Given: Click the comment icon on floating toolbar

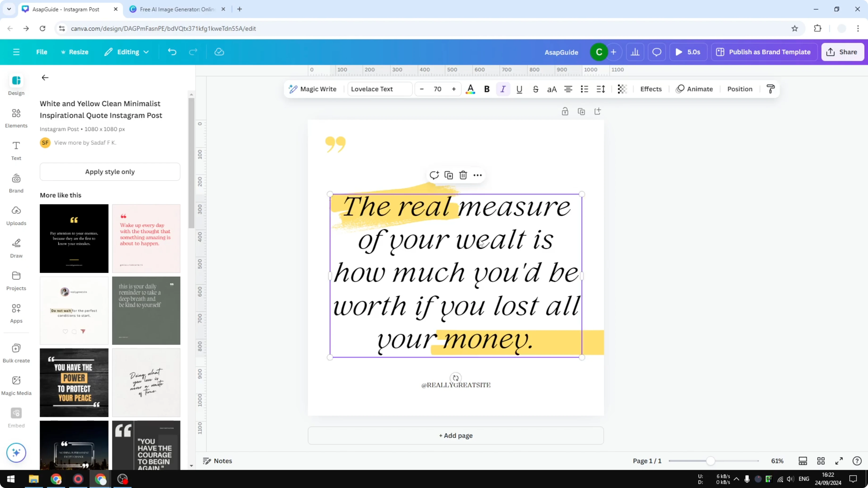Looking at the screenshot, I should (434, 175).
